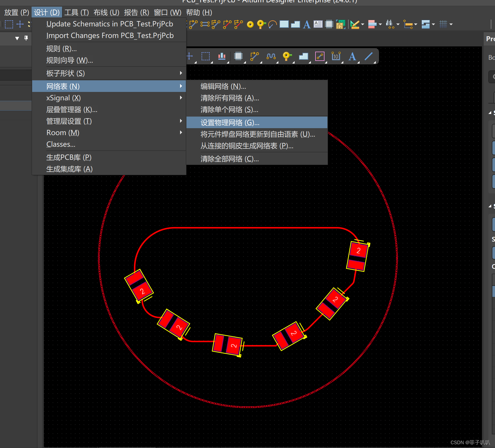The height and width of the screenshot is (448, 495).
Task: Choose 清除所有网络 (A)... in submenu
Action: (x=257, y=98)
